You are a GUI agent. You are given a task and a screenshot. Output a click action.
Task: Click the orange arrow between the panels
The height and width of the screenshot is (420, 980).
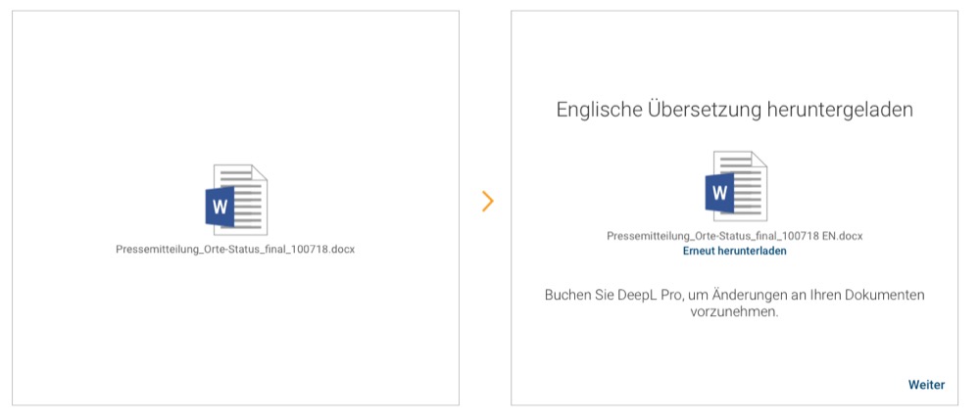pyautogui.click(x=487, y=202)
